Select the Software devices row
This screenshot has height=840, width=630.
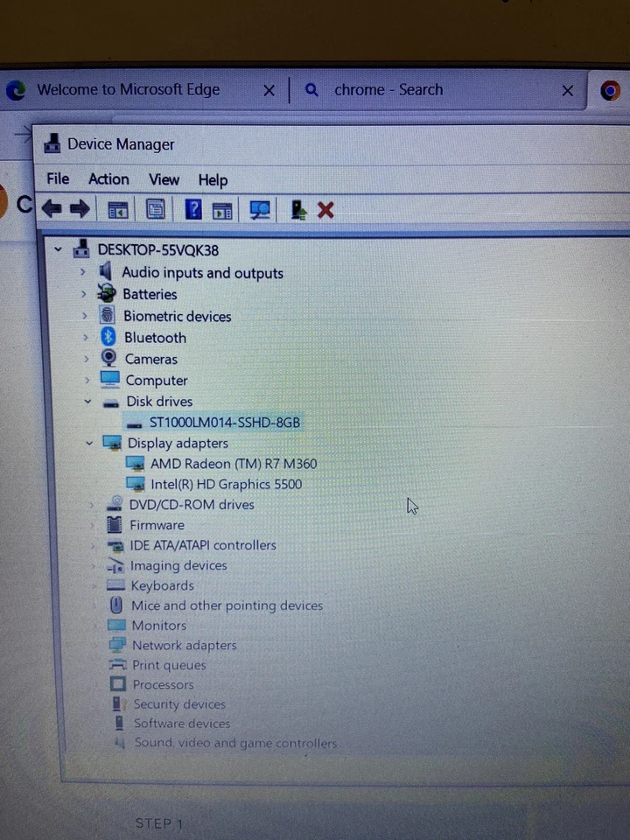tap(182, 724)
